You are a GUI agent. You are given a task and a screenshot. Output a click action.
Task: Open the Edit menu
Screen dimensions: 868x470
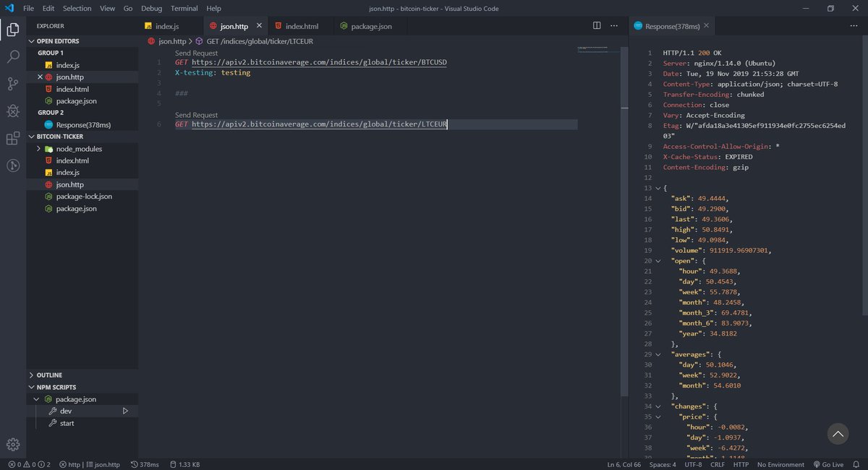pos(48,8)
